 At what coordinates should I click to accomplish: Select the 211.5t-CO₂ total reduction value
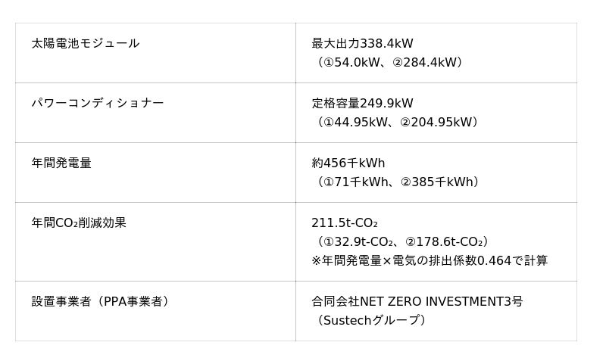click(345, 223)
